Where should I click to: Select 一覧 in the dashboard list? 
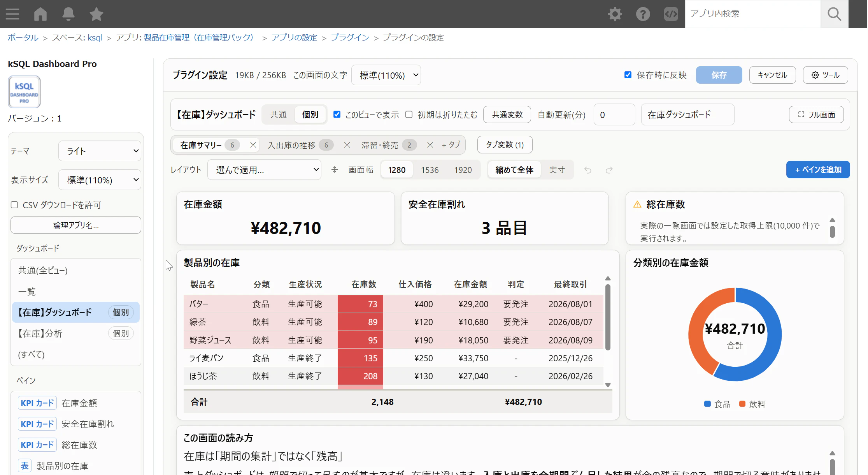coord(76,291)
